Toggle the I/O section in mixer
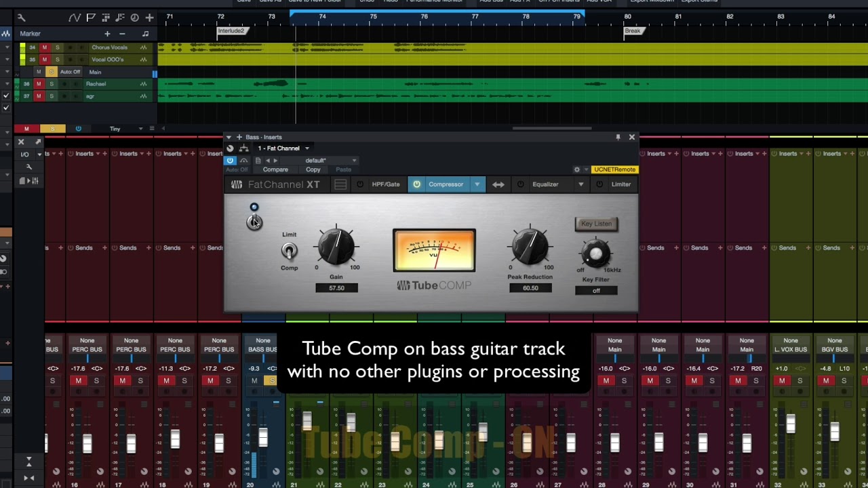 click(25, 154)
